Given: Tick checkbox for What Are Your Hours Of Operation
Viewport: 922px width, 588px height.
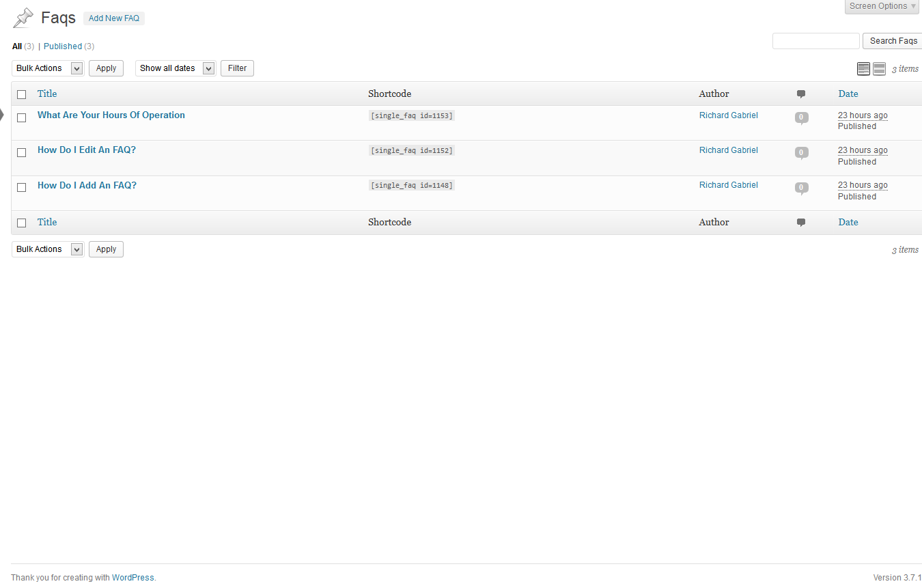Looking at the screenshot, I should click(22, 117).
